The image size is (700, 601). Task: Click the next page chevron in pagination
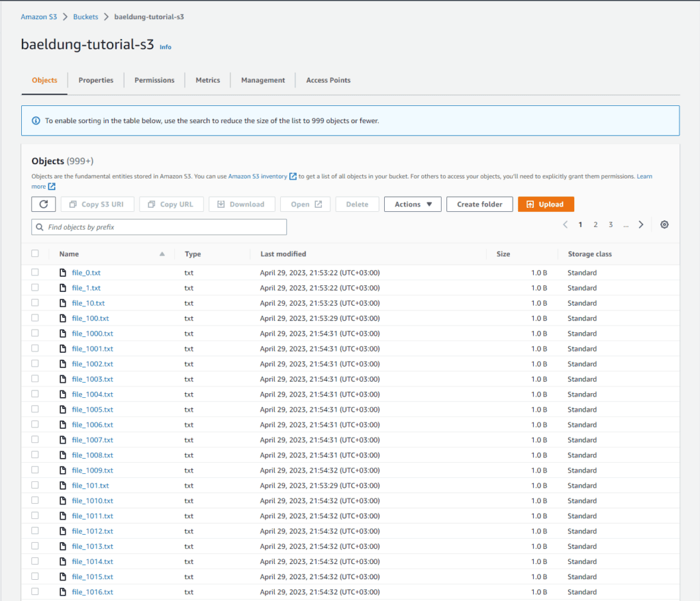click(x=641, y=224)
